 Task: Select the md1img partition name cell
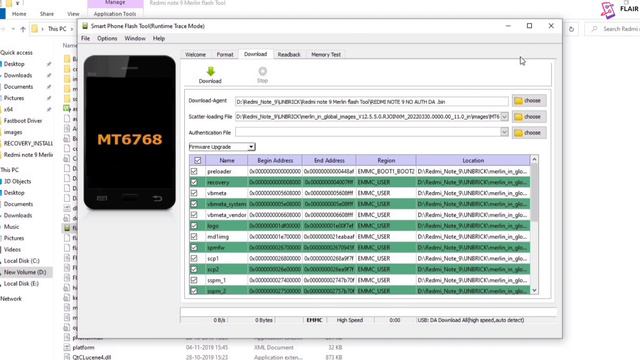tap(226, 237)
